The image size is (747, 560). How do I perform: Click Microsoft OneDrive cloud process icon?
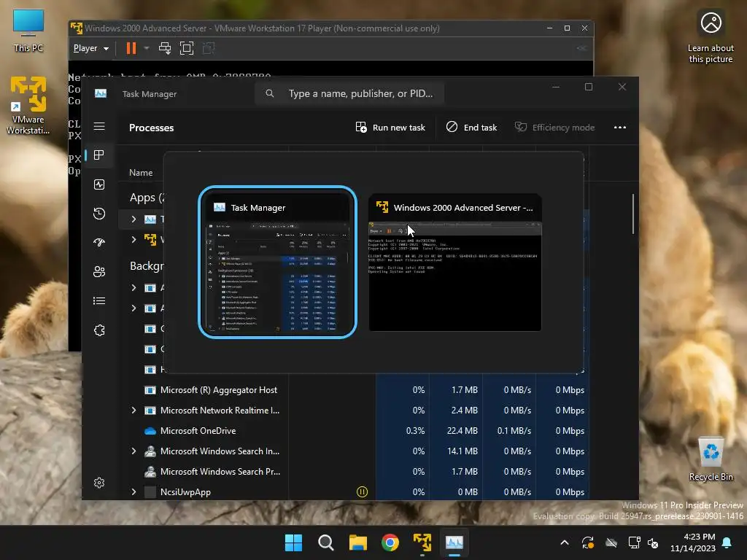coord(150,431)
